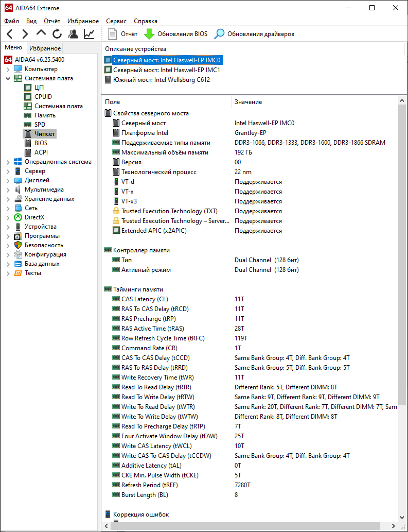Click the Тесты icon in tree
Screen dimensions: 408x532
click(x=18, y=273)
